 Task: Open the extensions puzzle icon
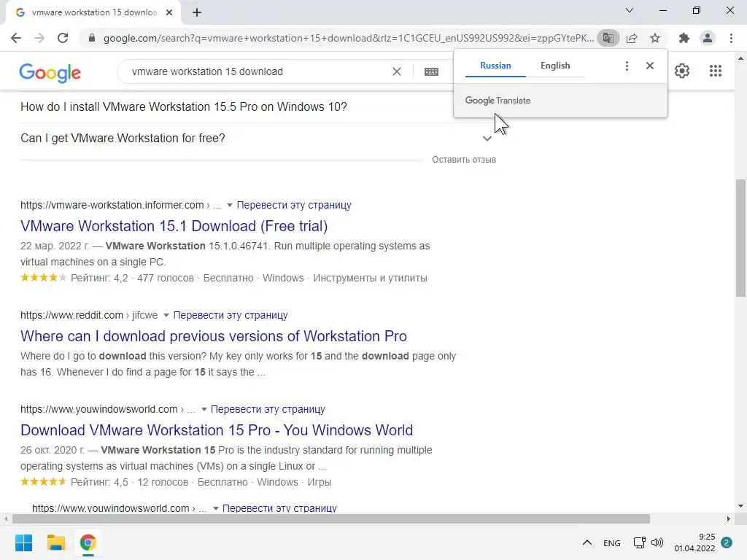coord(684,38)
